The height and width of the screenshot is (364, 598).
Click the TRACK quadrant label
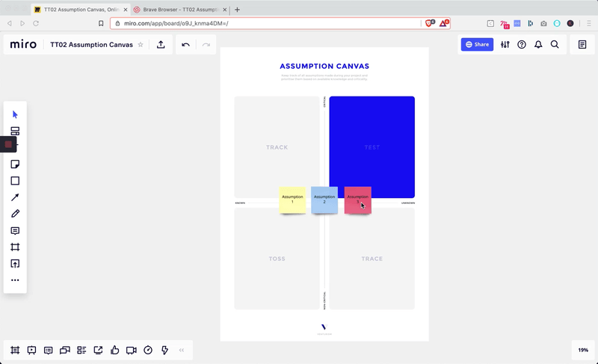(277, 147)
